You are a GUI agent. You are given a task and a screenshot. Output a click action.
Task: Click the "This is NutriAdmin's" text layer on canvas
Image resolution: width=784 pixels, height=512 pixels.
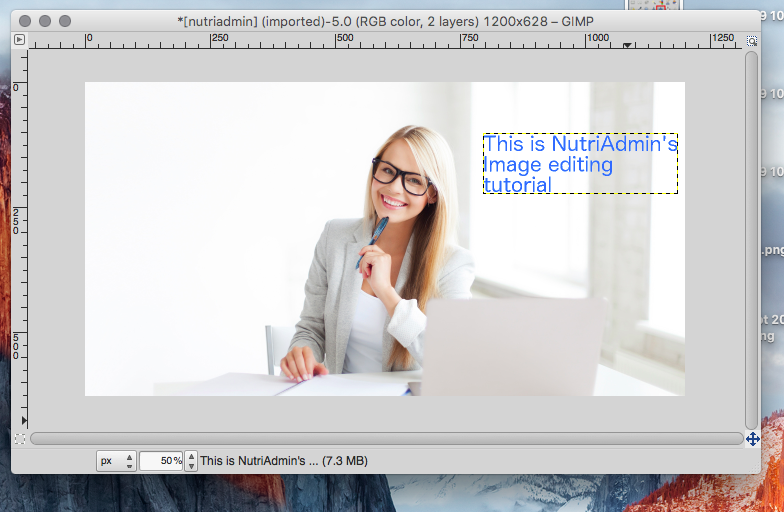[580, 164]
